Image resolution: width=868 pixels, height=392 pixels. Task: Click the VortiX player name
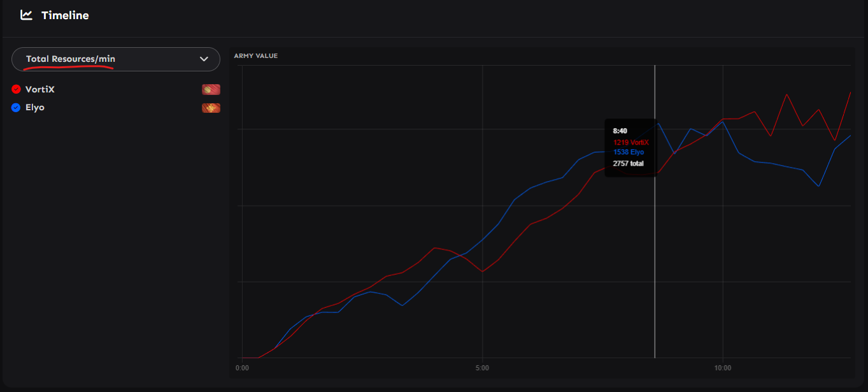pyautogui.click(x=40, y=89)
